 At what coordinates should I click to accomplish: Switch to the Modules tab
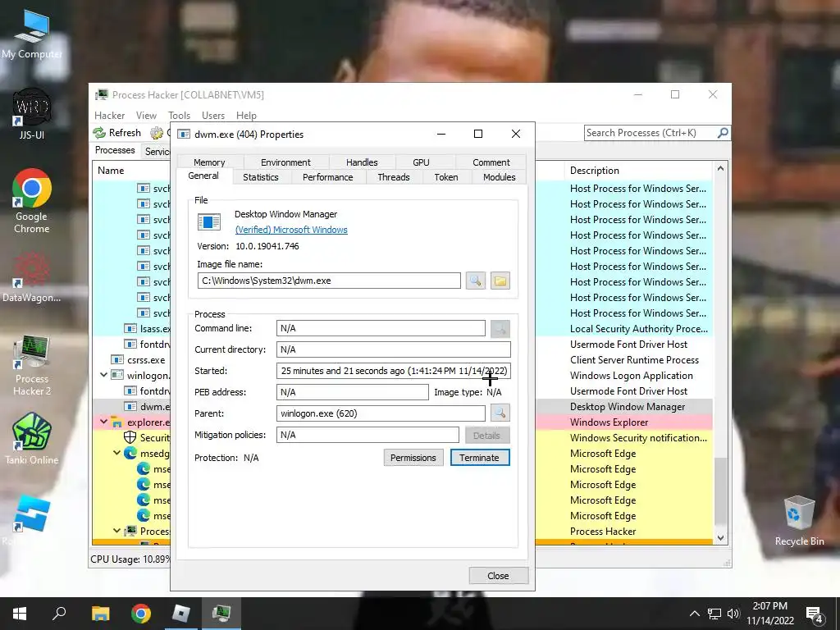[500, 177]
